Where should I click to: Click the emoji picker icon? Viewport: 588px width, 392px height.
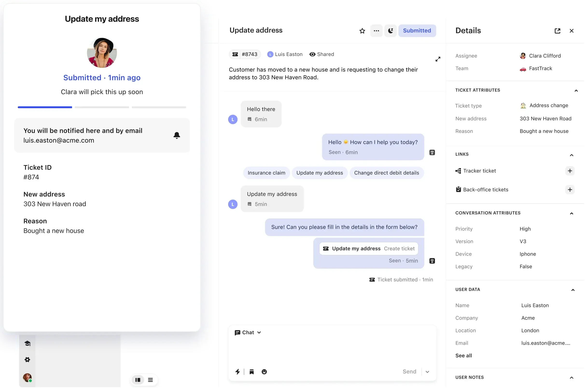(x=264, y=372)
